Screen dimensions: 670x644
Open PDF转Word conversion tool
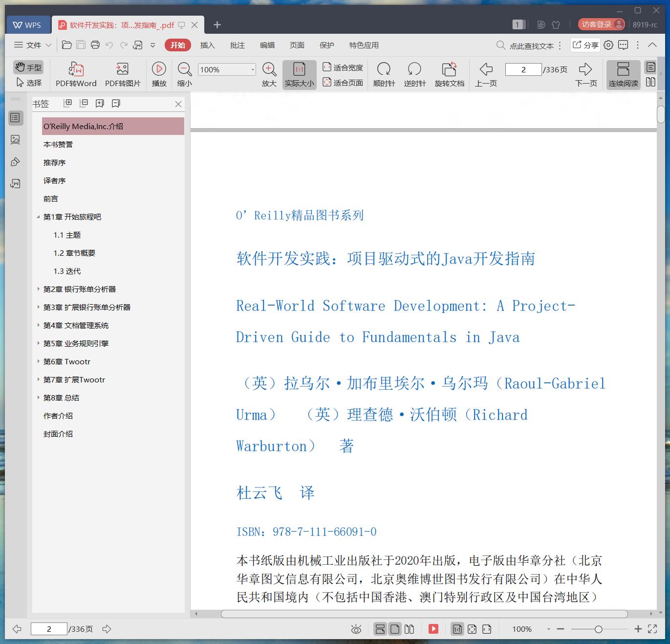[x=76, y=74]
